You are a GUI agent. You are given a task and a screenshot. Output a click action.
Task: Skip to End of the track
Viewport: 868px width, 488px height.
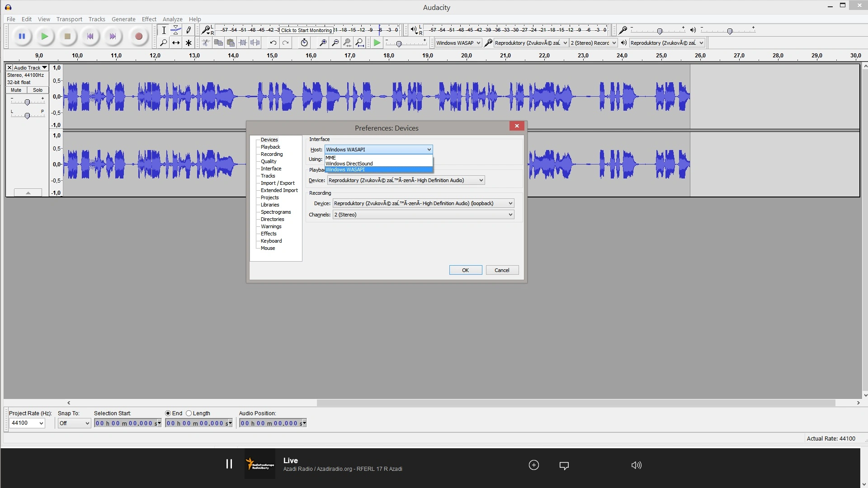point(113,36)
